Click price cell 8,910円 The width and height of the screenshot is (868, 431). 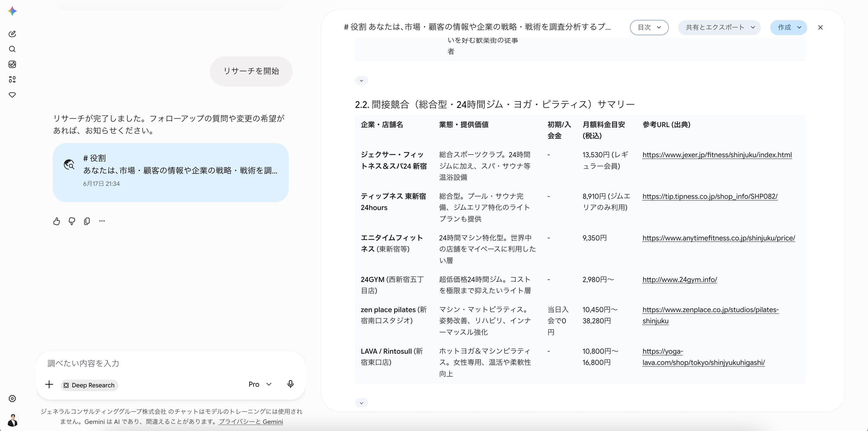pyautogui.click(x=606, y=202)
